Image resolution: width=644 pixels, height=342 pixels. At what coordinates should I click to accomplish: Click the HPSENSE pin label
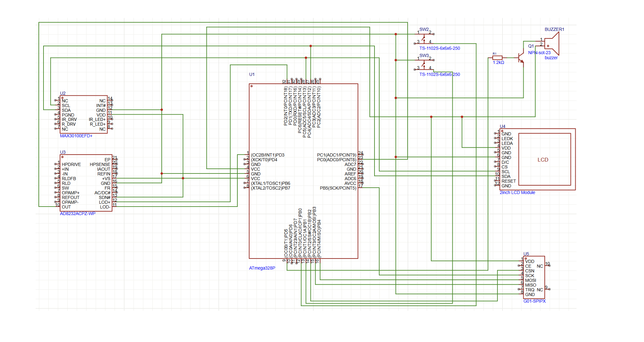(100, 164)
